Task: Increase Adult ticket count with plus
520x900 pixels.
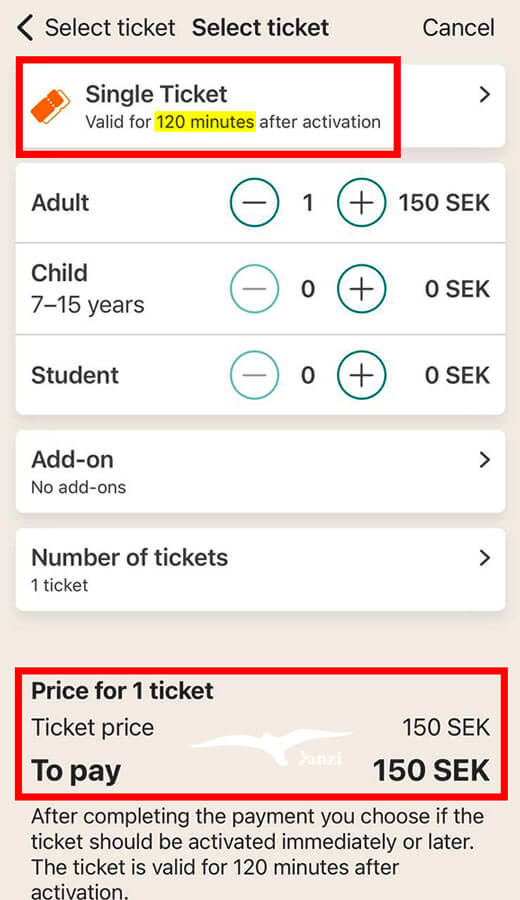Action: (x=361, y=203)
